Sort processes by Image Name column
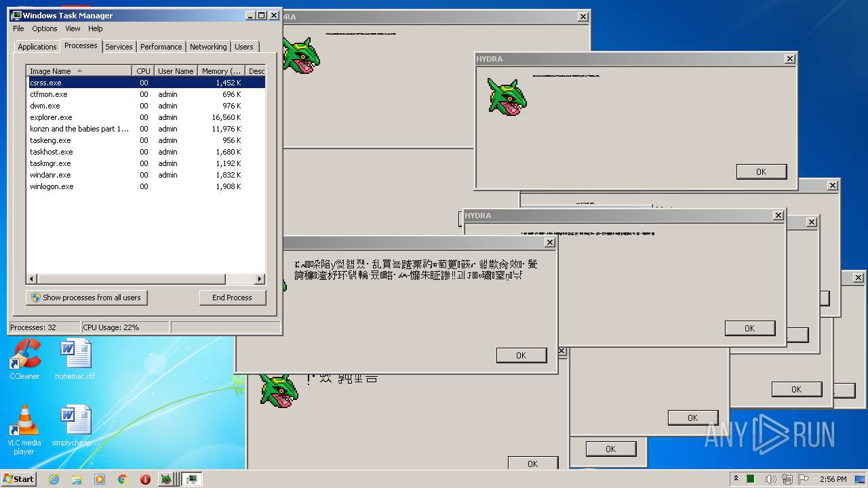 (79, 71)
